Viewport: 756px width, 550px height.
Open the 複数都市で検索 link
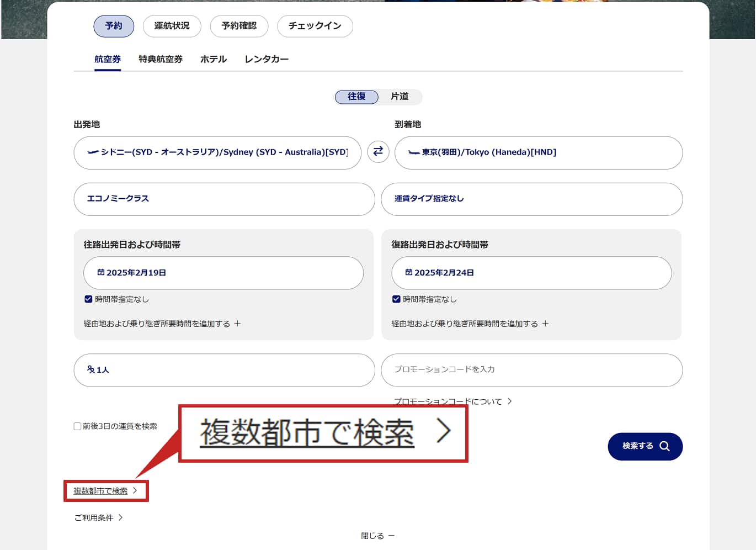(100, 491)
